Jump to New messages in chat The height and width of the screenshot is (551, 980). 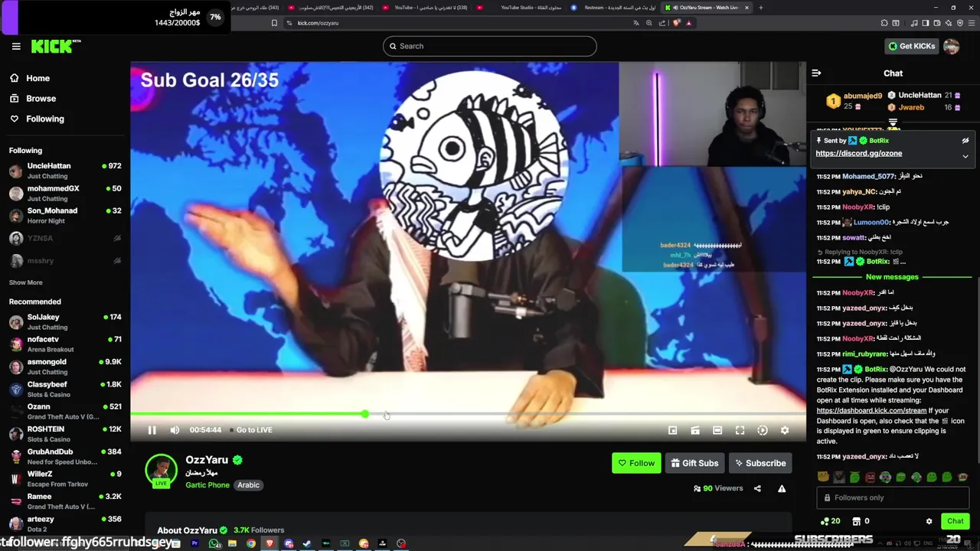coord(892,277)
